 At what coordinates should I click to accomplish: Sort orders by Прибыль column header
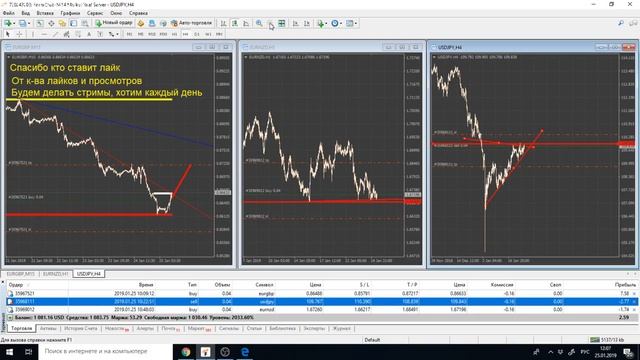[x=625, y=285]
